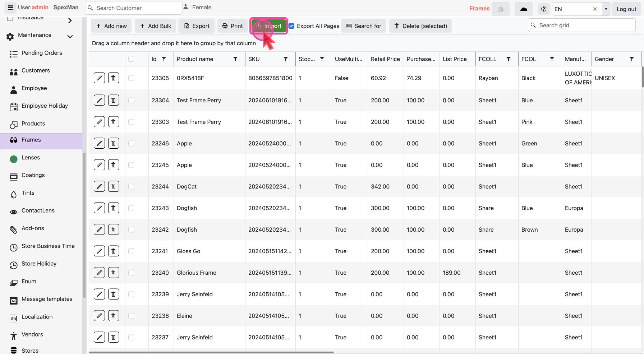Viewport: 644px width, 362px height.
Task: Click trash icon for row 23304
Action: click(114, 100)
